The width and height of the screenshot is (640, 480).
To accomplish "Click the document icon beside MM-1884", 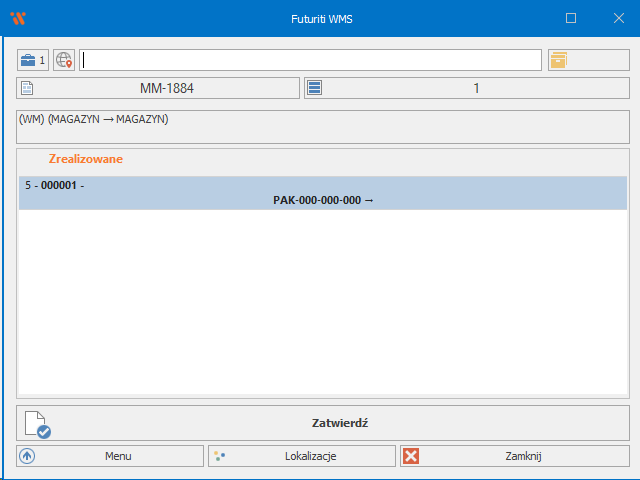I will click(x=27, y=88).
